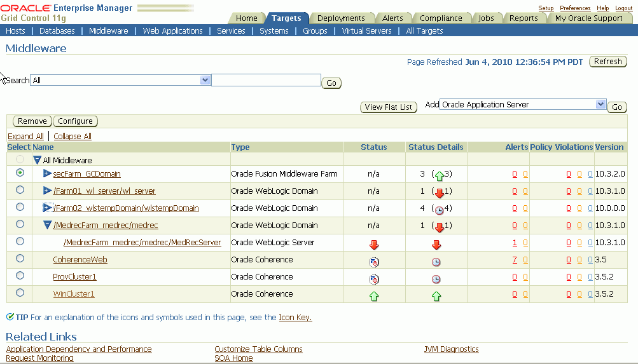Expand the secFarm_GCDomain node
The width and height of the screenshot is (638, 364).
click(x=48, y=173)
